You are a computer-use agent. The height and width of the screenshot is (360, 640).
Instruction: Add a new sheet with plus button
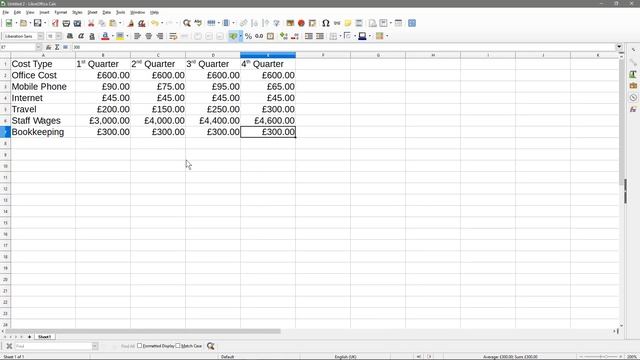(29, 337)
